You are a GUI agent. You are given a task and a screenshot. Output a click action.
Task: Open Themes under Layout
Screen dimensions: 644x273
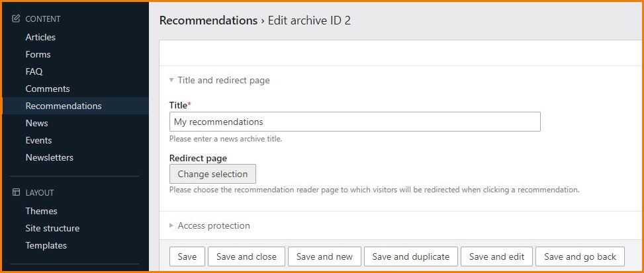coord(41,211)
